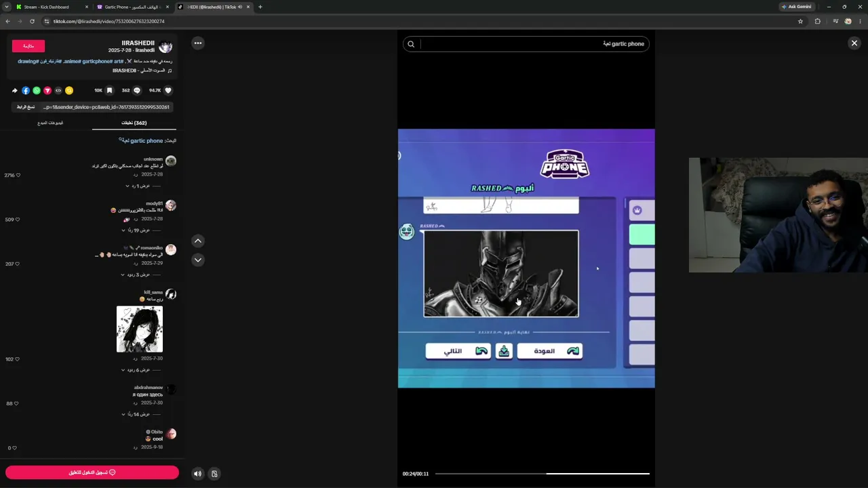Like the comment by abdrahmanov
Screen dimensions: 868x488
(x=18, y=403)
